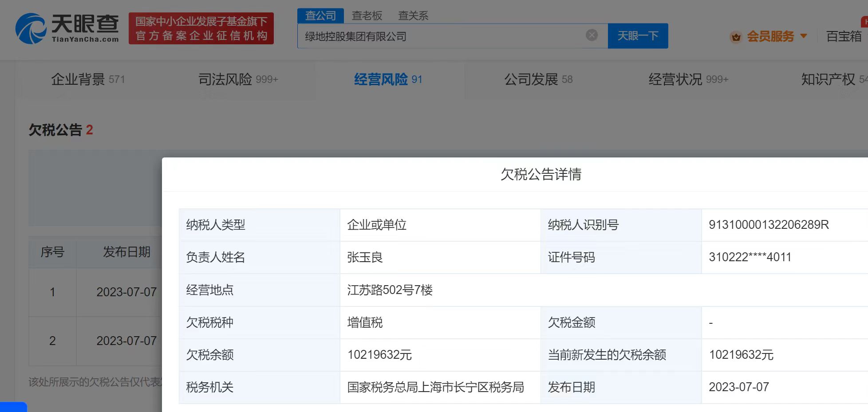The height and width of the screenshot is (412, 868).
Task: Click the blue floating button at bottom-left corner
Action: coord(13,407)
